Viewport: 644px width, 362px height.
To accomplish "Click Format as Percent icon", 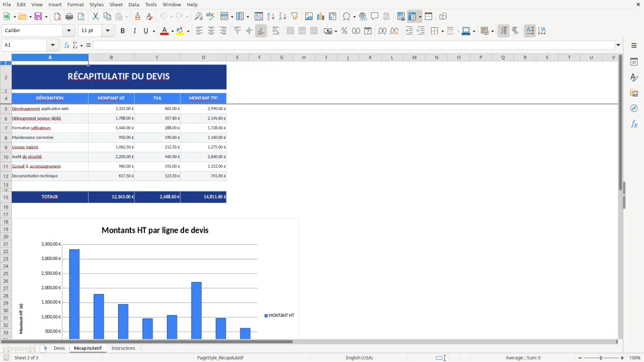I will pos(344,31).
